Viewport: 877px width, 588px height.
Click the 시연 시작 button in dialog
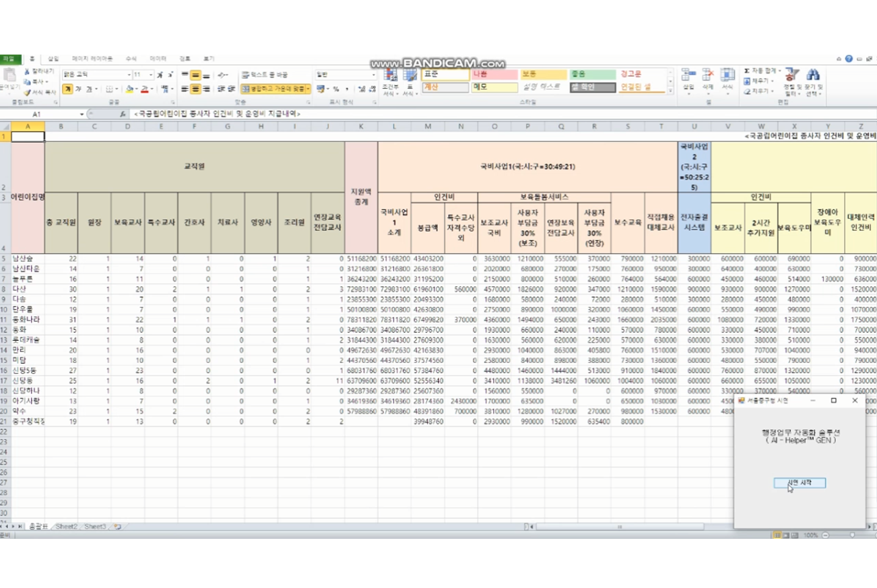(x=800, y=483)
